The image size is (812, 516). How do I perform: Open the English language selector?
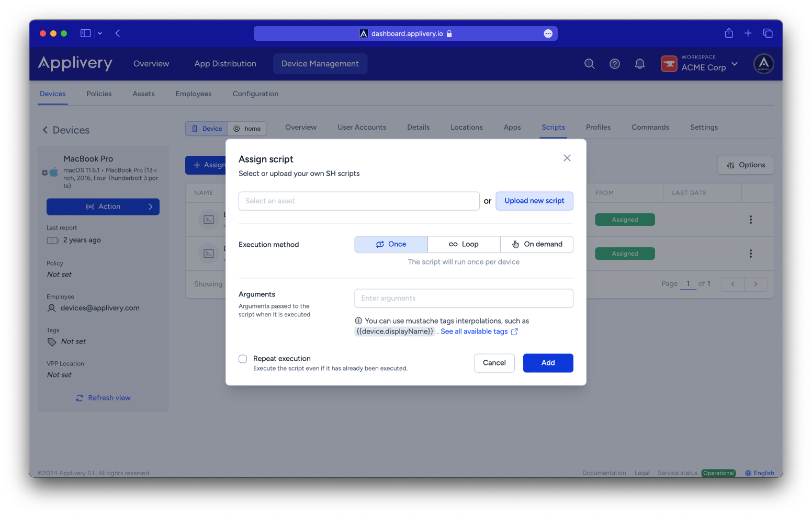[760, 473]
